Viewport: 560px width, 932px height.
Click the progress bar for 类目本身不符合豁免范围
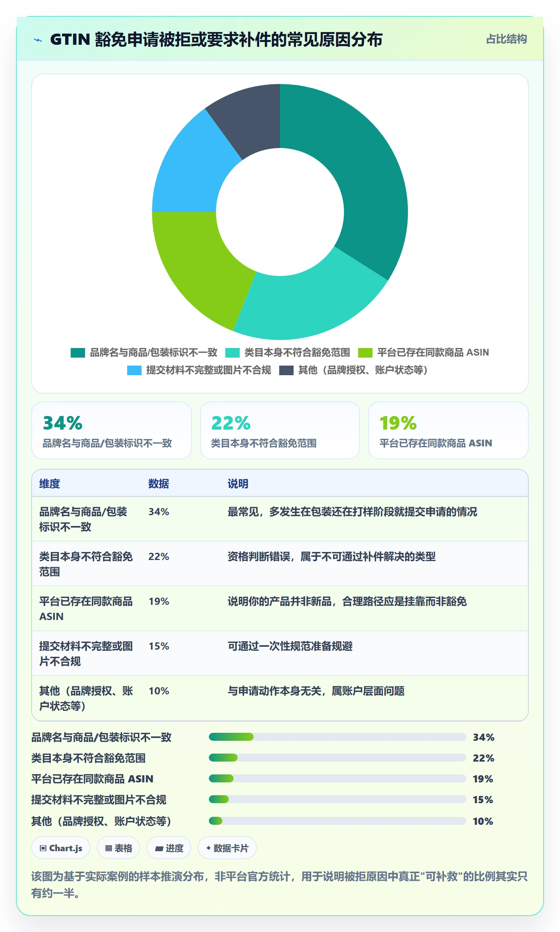338,758
